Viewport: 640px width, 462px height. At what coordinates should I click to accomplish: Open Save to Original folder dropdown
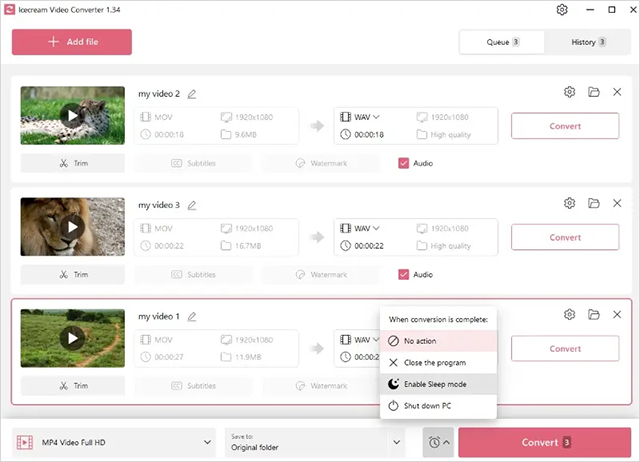pos(313,442)
